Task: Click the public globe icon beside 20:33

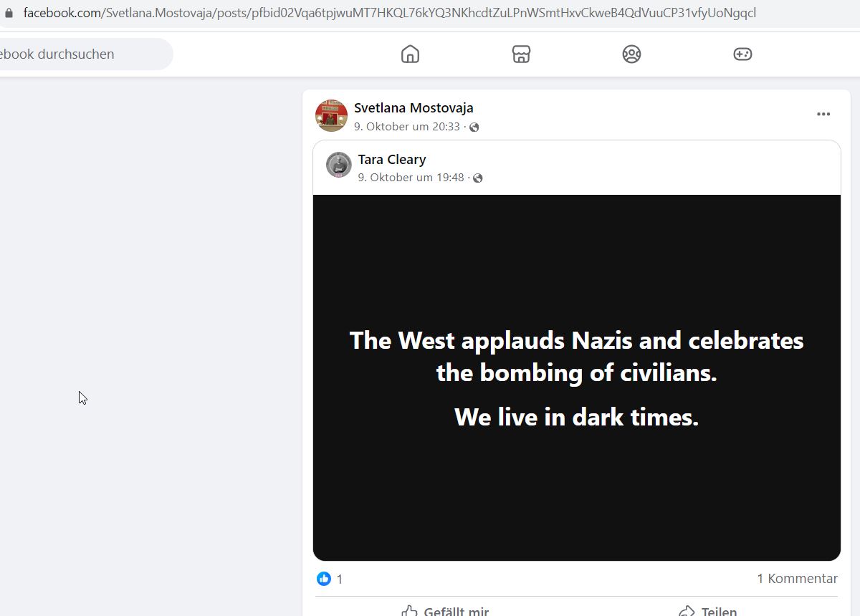Action: pyautogui.click(x=474, y=127)
